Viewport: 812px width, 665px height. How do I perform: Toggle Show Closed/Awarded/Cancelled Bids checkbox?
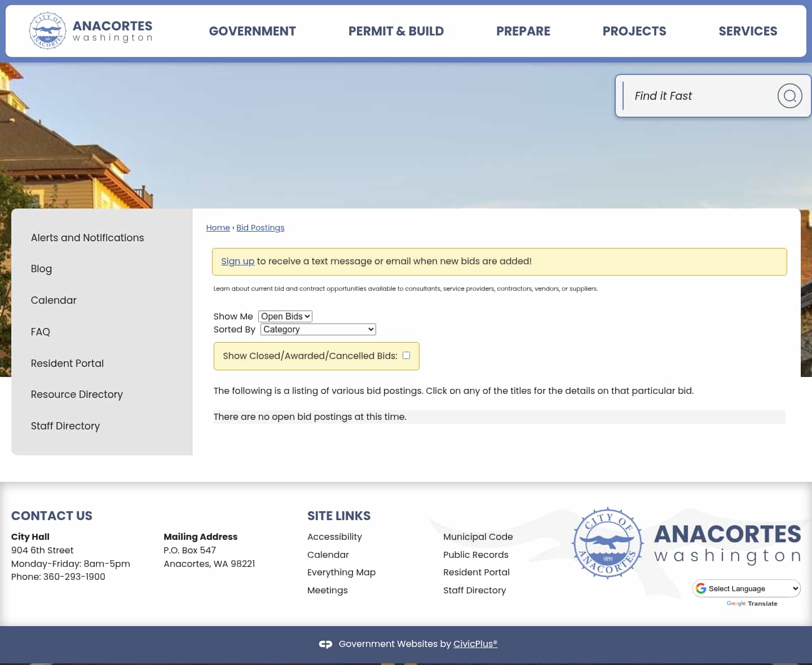tap(406, 355)
